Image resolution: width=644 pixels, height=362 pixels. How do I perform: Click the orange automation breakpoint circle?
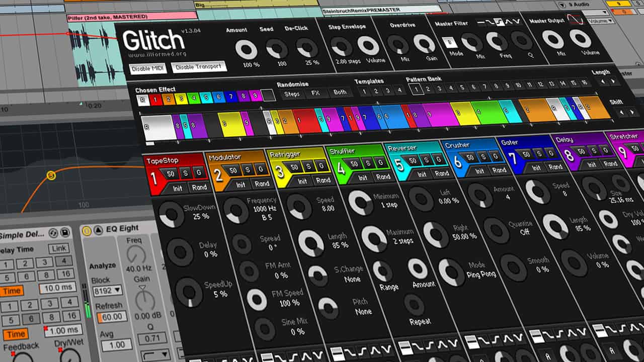(x=51, y=175)
